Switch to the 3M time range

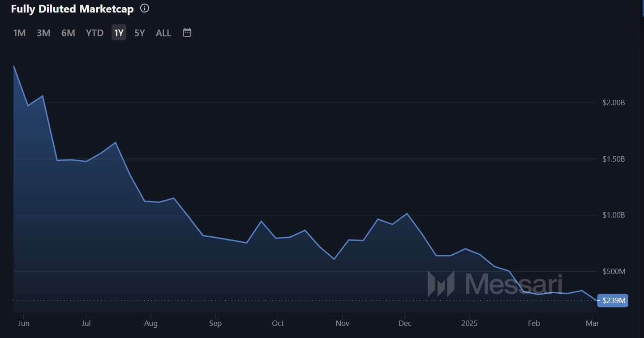pos(43,33)
